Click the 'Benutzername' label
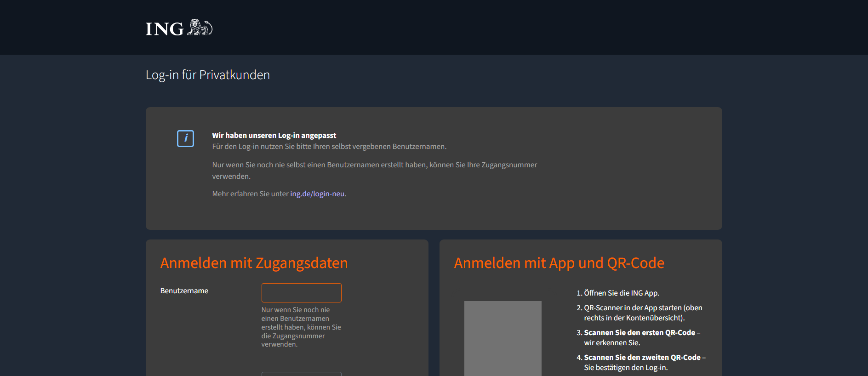 point(184,291)
